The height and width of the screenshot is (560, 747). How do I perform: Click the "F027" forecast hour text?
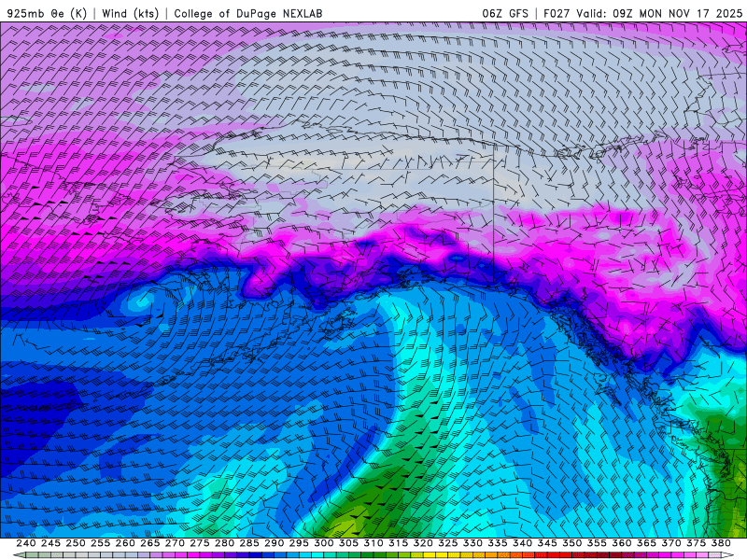coord(557,13)
